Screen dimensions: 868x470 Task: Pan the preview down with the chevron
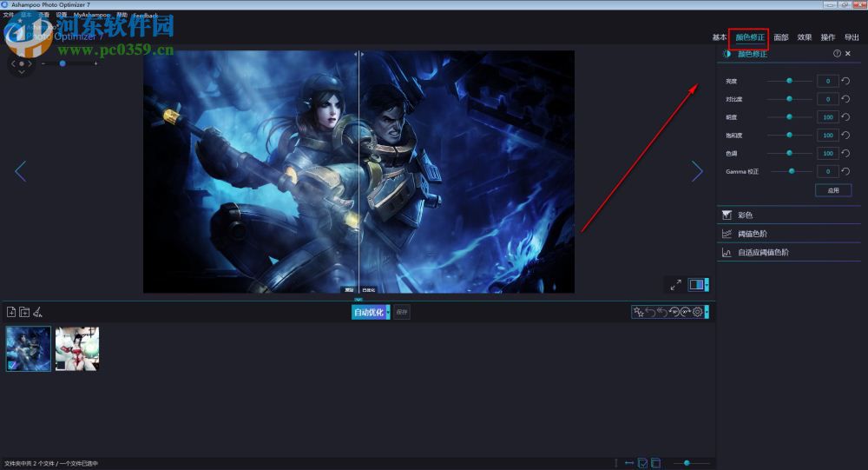[x=22, y=72]
